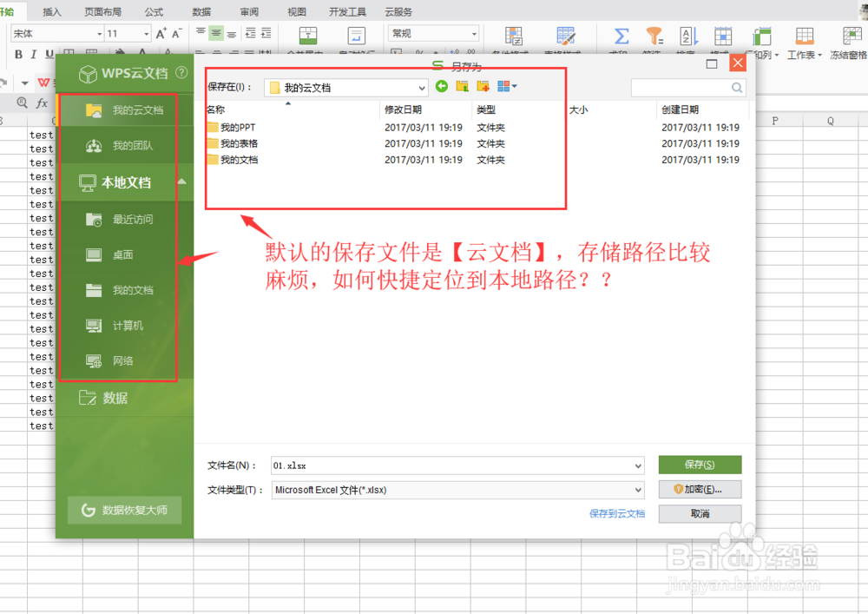Image resolution: width=868 pixels, height=614 pixels.
Task: Open the 保存在 location dropdown
Action: (x=422, y=88)
